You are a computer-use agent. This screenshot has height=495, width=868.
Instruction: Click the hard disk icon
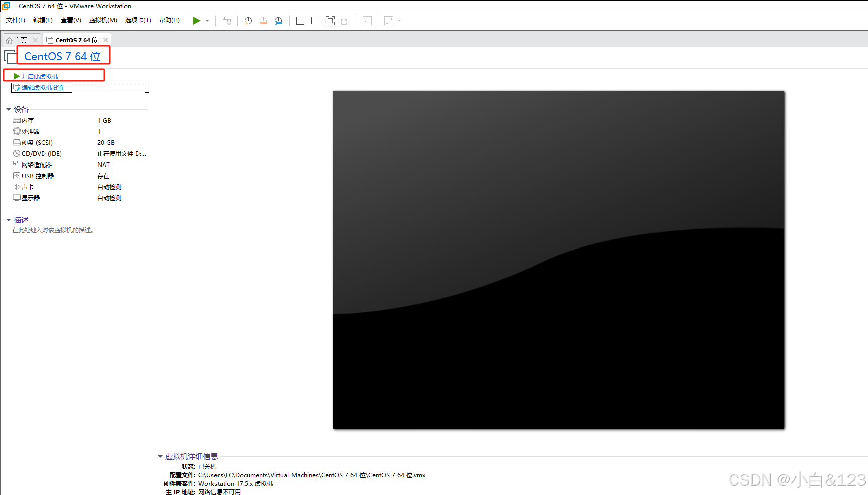(x=17, y=143)
